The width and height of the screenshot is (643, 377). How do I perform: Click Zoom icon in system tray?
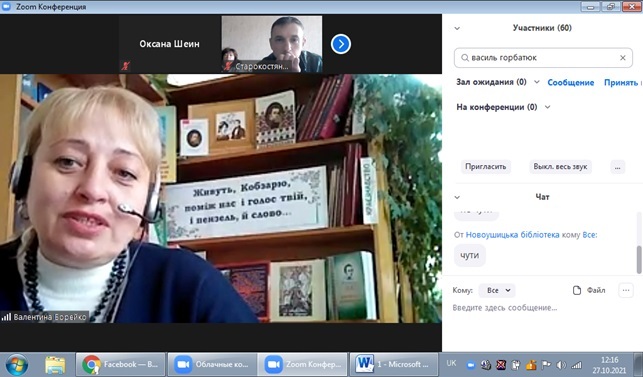[471, 364]
